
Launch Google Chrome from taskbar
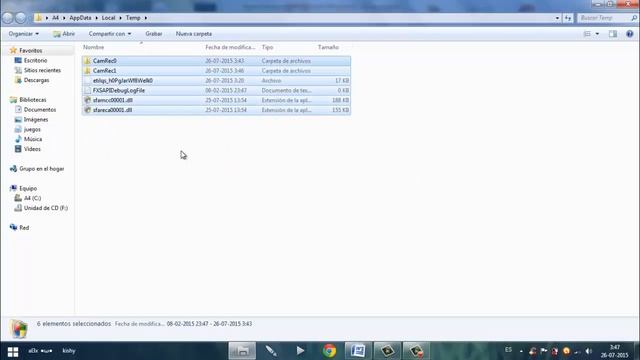(329, 351)
